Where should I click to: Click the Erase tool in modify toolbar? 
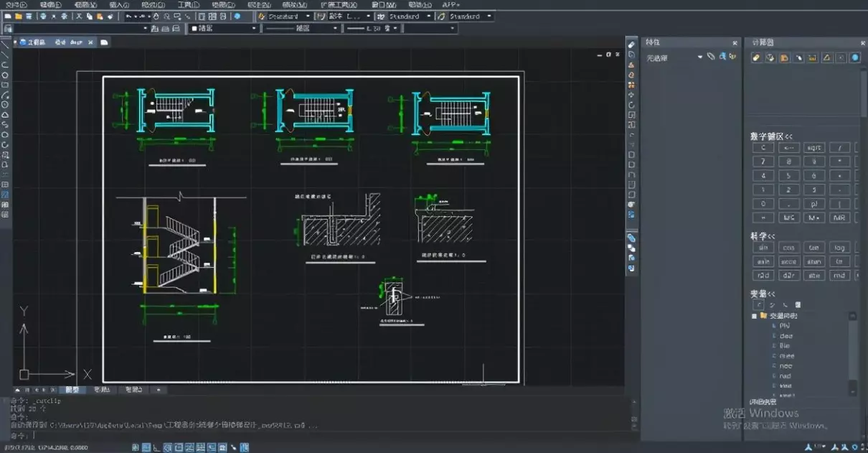[631, 45]
